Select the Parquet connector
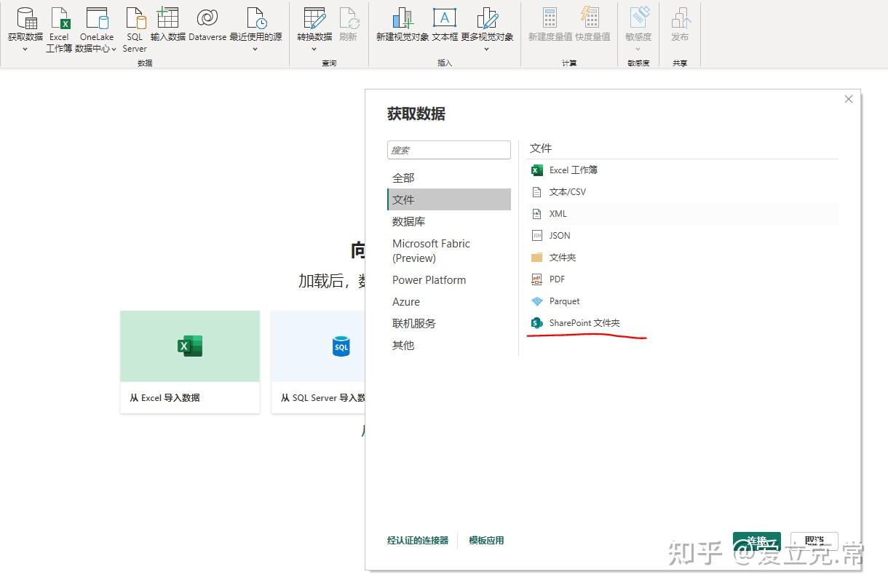888x588 pixels. tap(563, 301)
